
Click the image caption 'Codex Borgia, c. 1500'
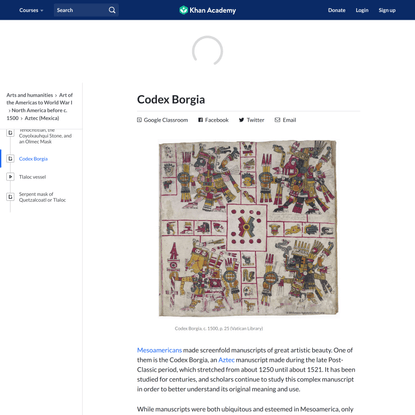tap(219, 328)
